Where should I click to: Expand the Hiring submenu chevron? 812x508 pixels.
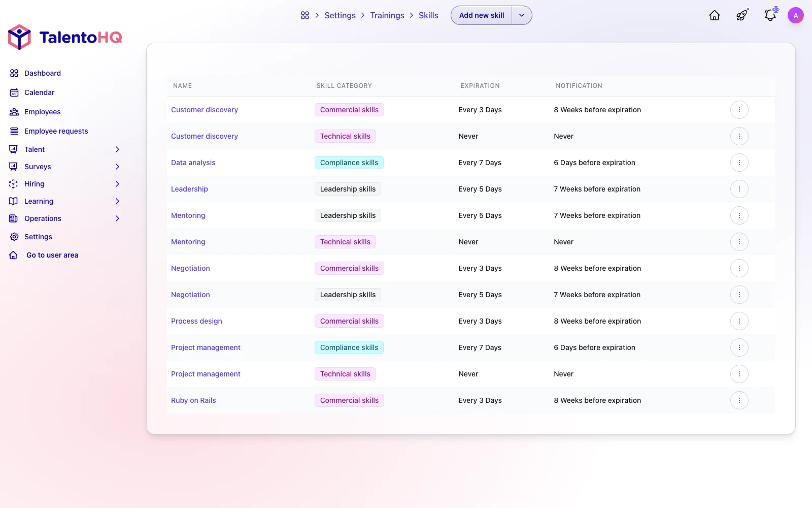(117, 184)
